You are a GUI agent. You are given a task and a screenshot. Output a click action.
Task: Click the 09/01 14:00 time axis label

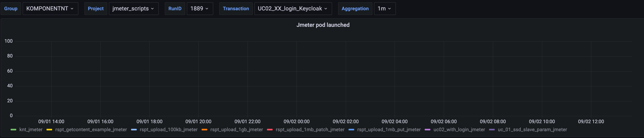51,122
